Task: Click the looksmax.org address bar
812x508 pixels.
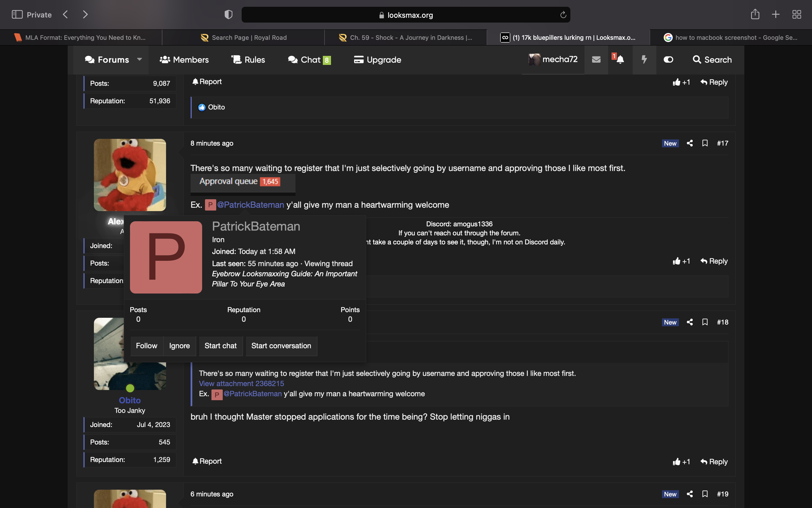Action: (406, 15)
